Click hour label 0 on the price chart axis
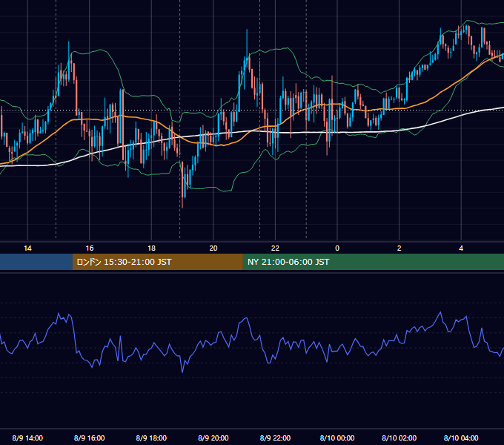The width and height of the screenshot is (504, 445). pos(337,248)
